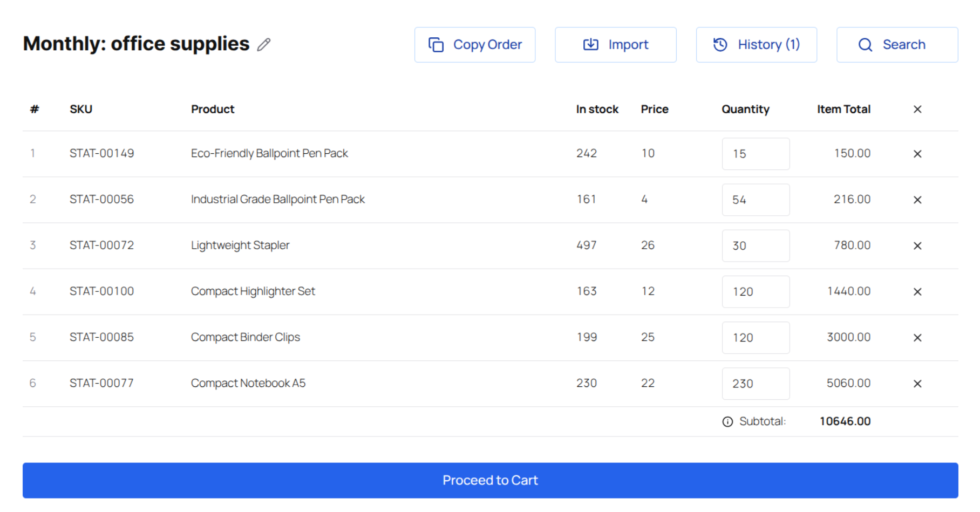
Task: Click the Subtotal info icon
Action: pos(726,421)
